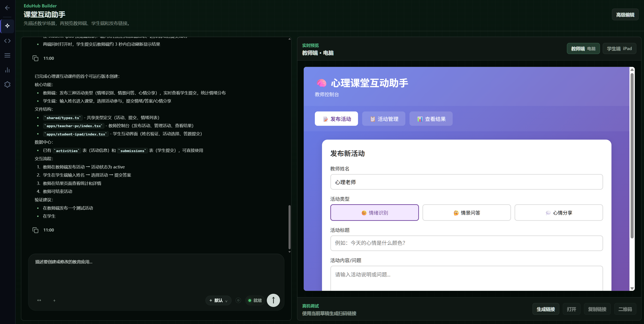
Task: Open the 查看结果 tab
Action: click(431, 119)
